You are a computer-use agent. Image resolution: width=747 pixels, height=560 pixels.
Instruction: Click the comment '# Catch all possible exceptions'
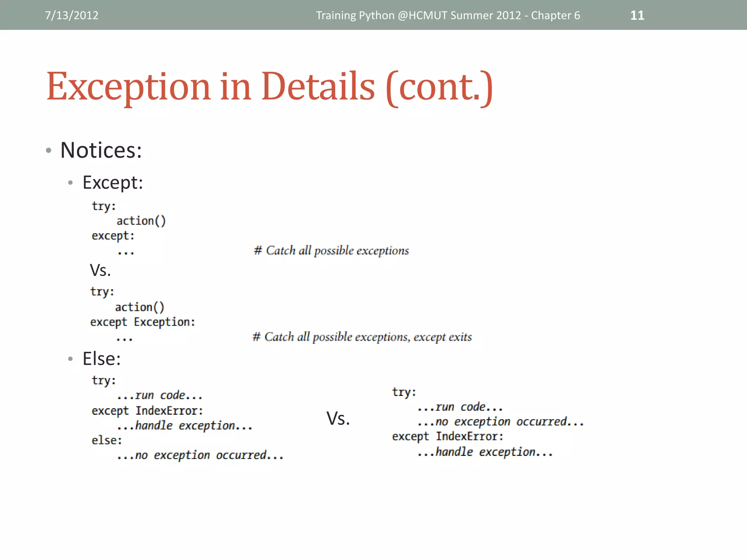(x=332, y=250)
